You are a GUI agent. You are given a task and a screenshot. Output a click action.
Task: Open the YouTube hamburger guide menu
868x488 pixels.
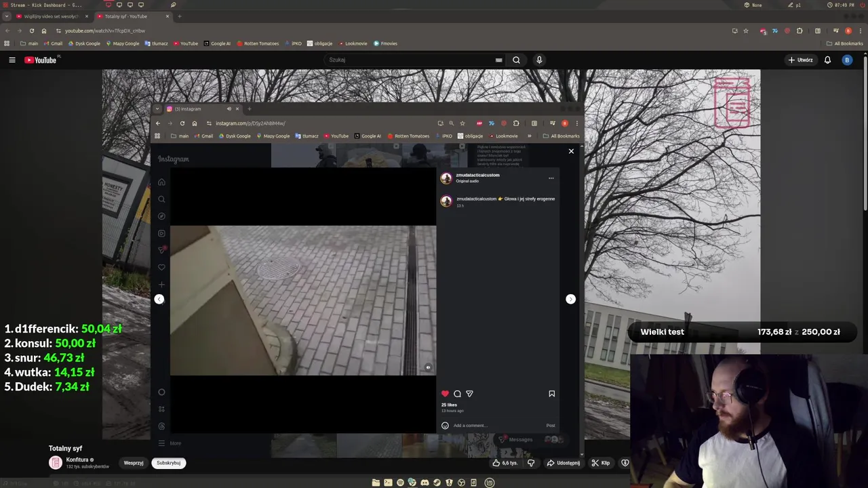(12, 60)
